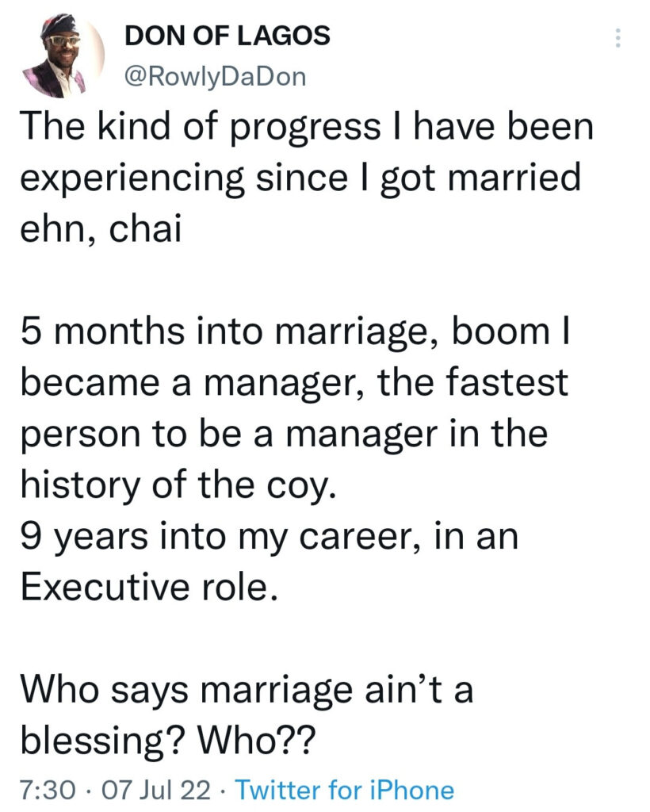This screenshot has height=812, width=650.
Task: Click the word "boom" in the tweet
Action: click(500, 331)
